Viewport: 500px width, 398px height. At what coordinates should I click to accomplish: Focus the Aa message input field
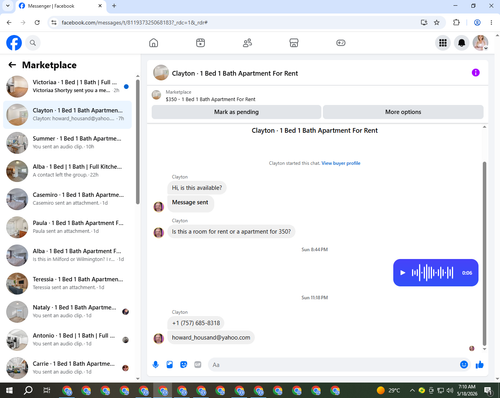click(333, 365)
